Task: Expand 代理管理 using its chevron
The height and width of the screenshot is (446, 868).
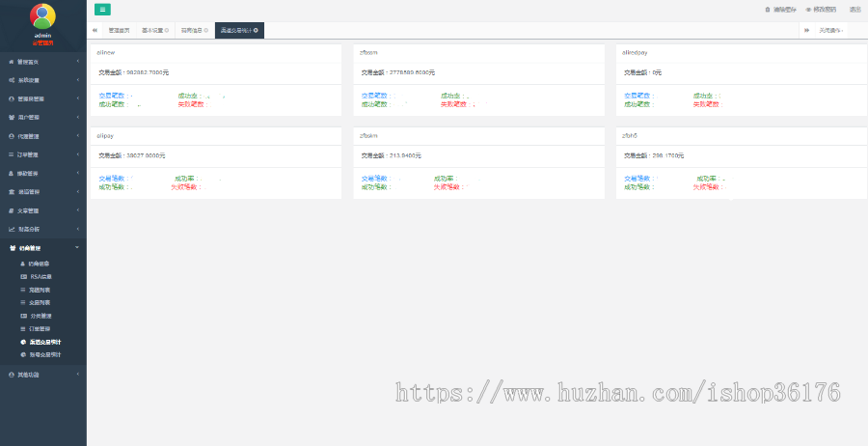Action: pos(78,136)
